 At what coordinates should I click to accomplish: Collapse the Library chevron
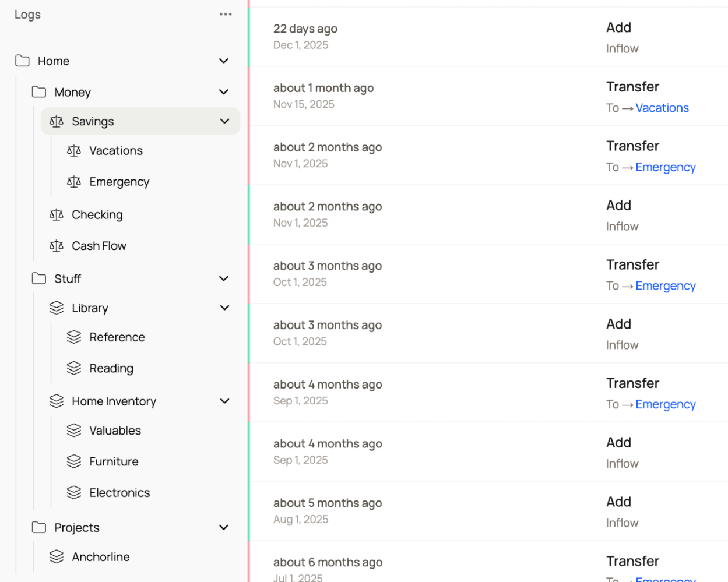(224, 308)
